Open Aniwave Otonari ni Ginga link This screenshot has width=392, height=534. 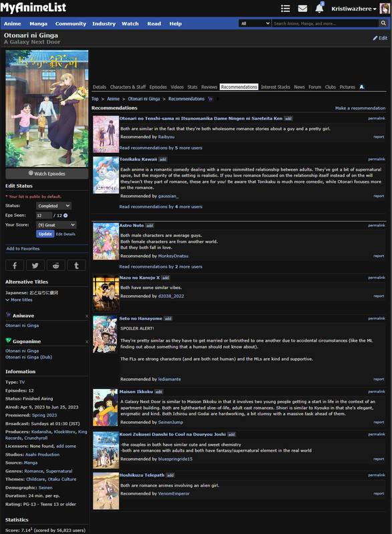(22, 326)
